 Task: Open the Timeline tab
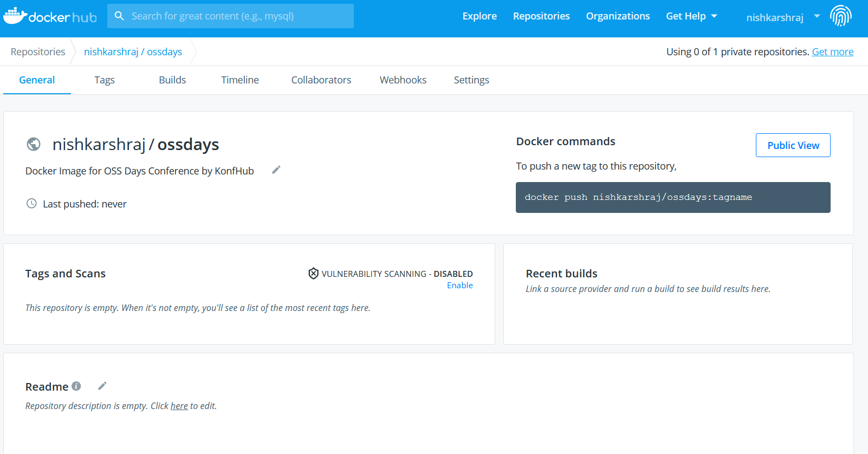coord(240,80)
